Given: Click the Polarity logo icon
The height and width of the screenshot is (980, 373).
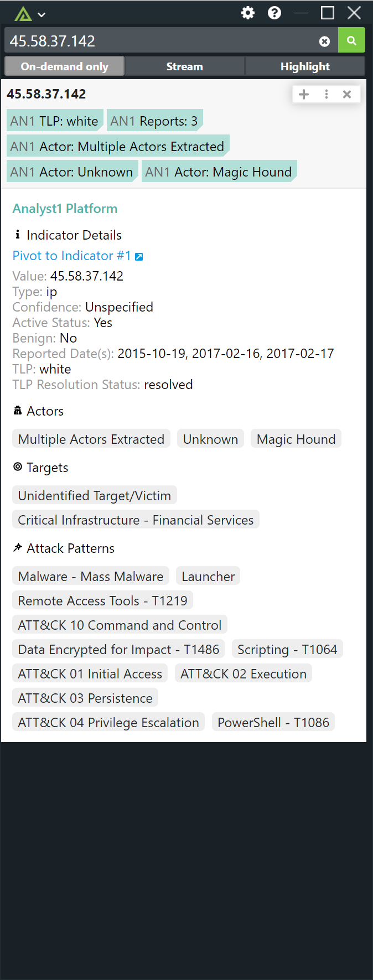Looking at the screenshot, I should (x=23, y=14).
